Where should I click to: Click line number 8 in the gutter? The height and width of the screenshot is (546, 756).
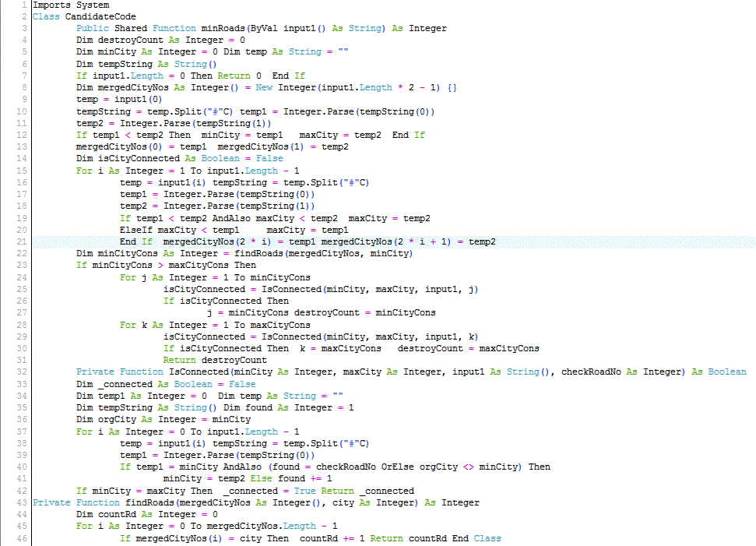(x=26, y=87)
